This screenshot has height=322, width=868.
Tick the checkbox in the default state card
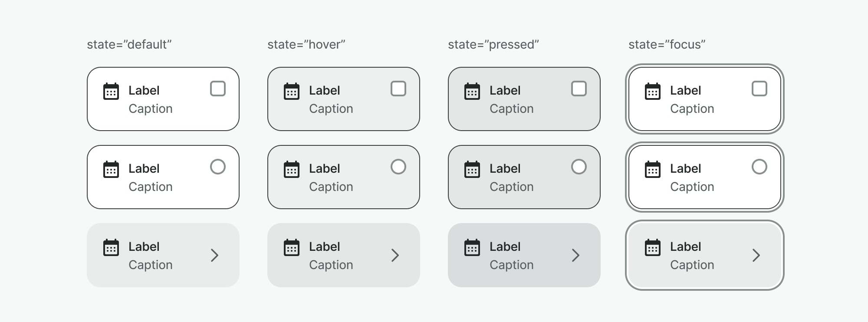pyautogui.click(x=218, y=89)
